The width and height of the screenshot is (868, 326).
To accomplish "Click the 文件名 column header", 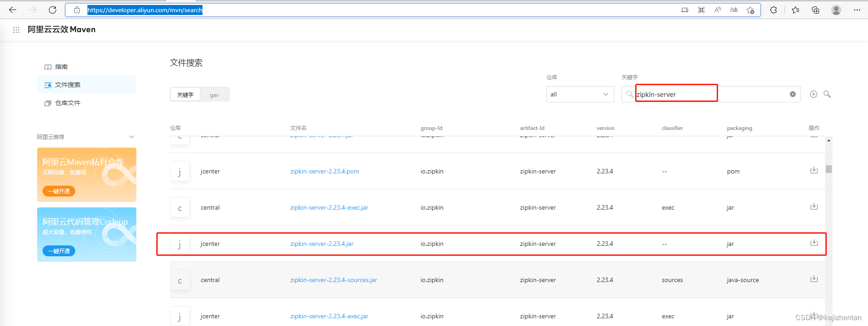I will 299,128.
